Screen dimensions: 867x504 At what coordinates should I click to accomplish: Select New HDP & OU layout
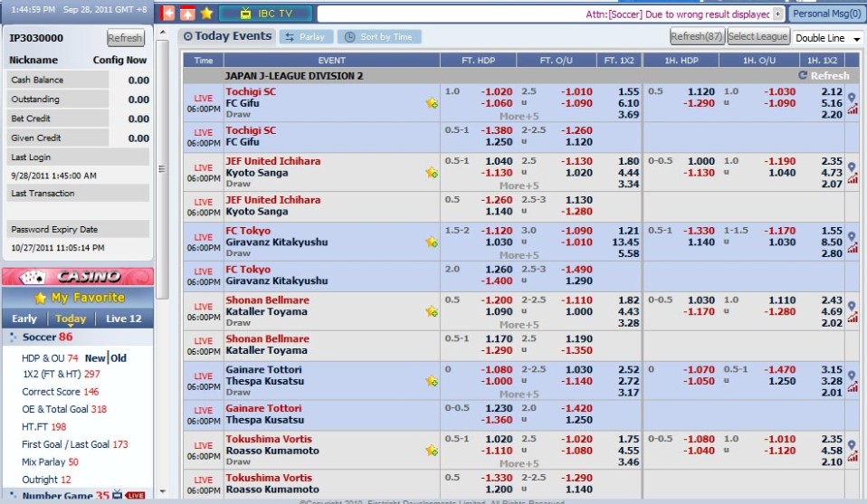[94, 358]
